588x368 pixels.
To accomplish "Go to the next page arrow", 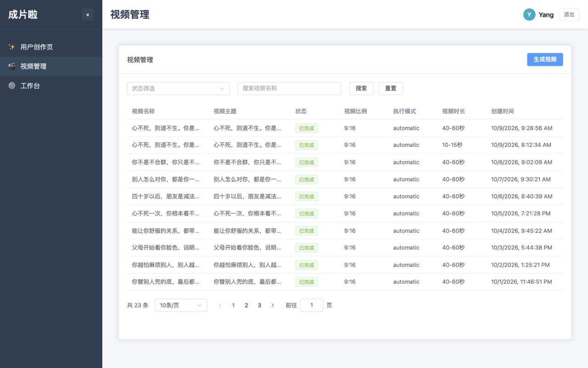I will point(272,305).
